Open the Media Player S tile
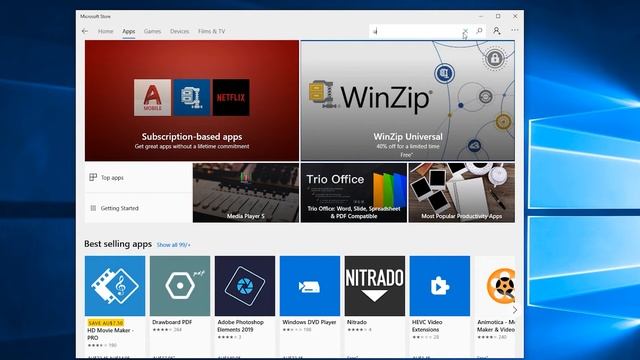640x360 pixels. (246, 193)
